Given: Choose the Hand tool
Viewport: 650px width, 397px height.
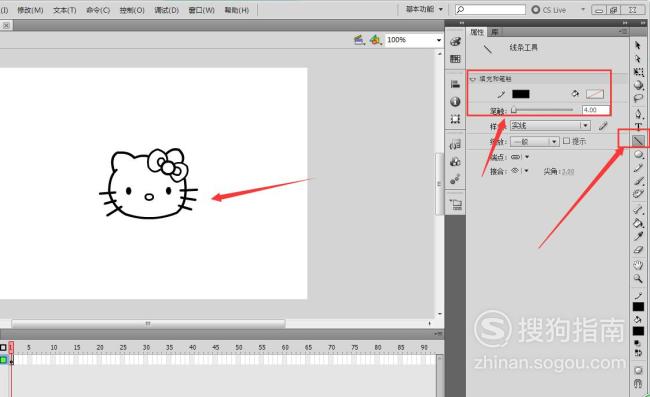Looking at the screenshot, I should pos(638,264).
